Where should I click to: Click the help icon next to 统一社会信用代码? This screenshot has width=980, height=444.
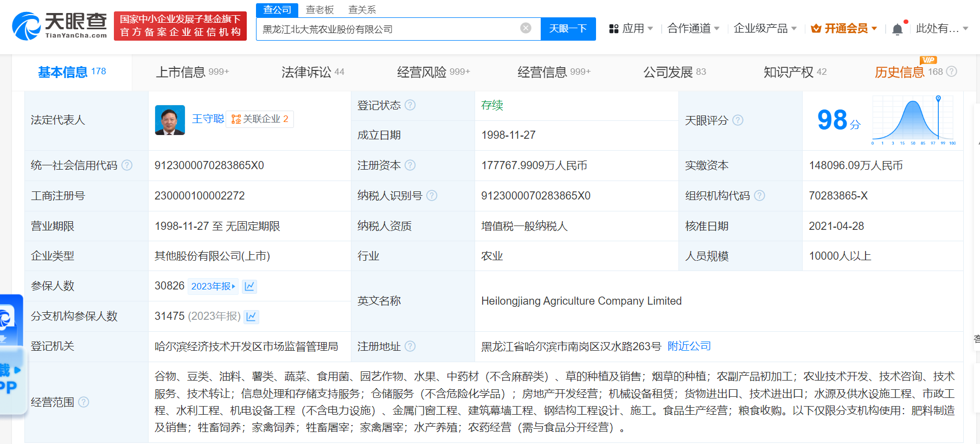click(x=127, y=165)
